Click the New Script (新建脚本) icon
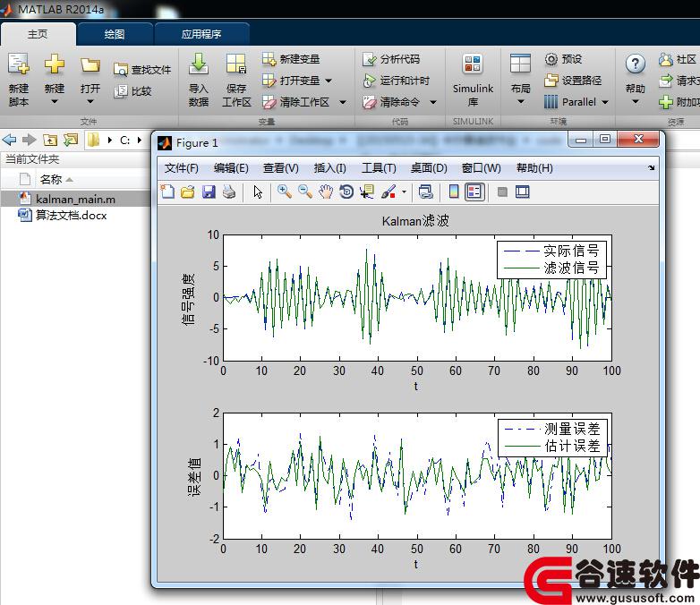Screen dimensions: 700x605 coord(19,64)
